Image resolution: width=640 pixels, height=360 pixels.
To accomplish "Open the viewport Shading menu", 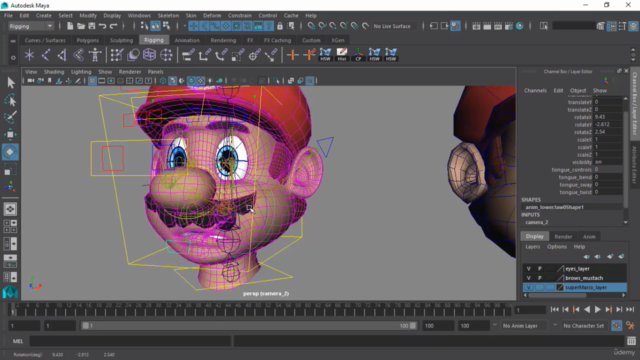I will coord(54,72).
